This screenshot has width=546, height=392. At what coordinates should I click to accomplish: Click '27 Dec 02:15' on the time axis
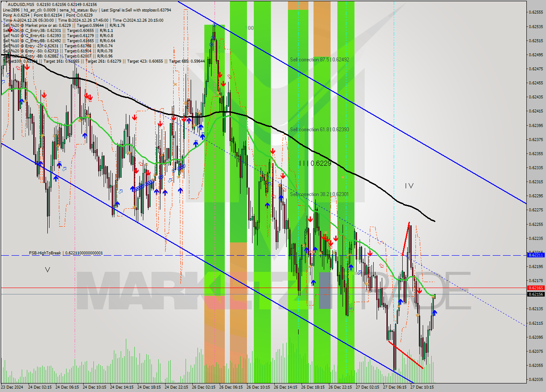click(369, 387)
